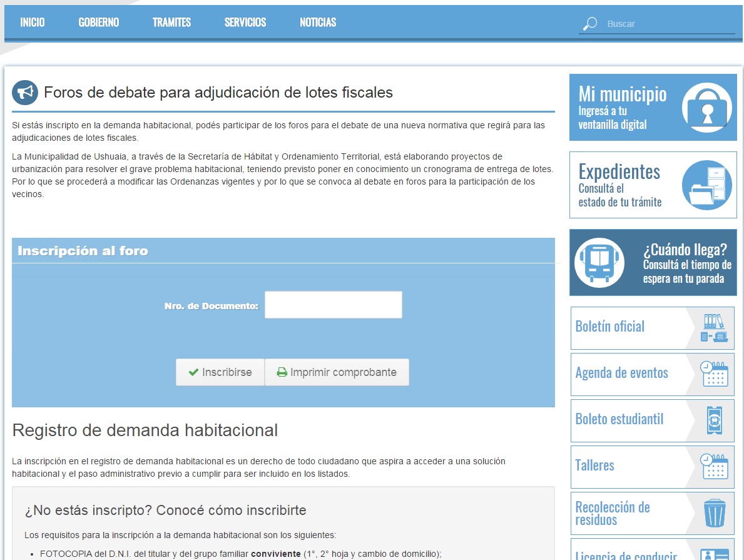Click the Talleres calendar icon
This screenshot has width=744, height=560.
point(714,467)
